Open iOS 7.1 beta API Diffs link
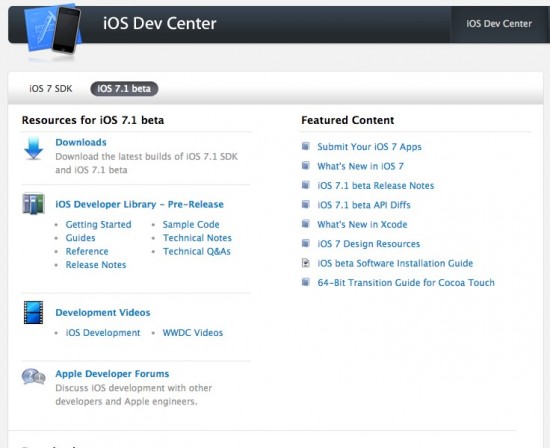Screen dimensions: 550x448 pyautogui.click(x=364, y=205)
